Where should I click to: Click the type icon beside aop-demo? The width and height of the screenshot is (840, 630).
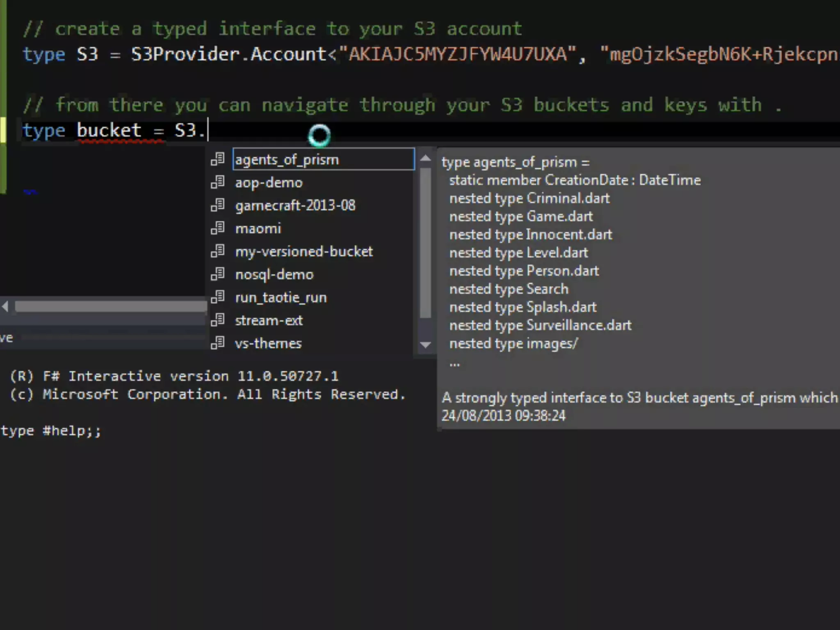click(x=217, y=182)
